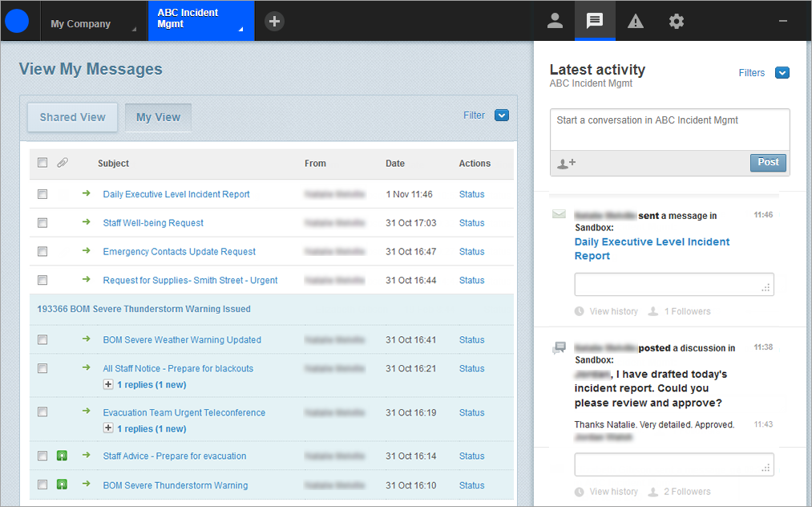Click the plus icon to add workspace

[274, 22]
